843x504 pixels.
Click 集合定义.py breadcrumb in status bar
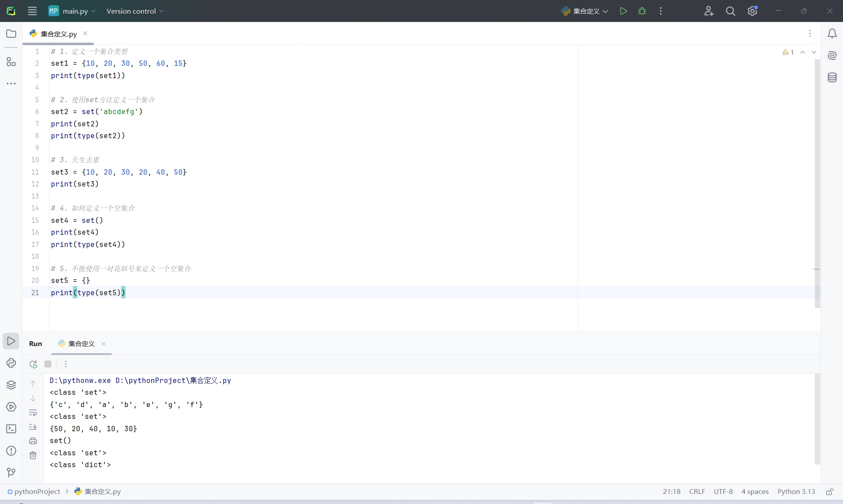click(97, 492)
